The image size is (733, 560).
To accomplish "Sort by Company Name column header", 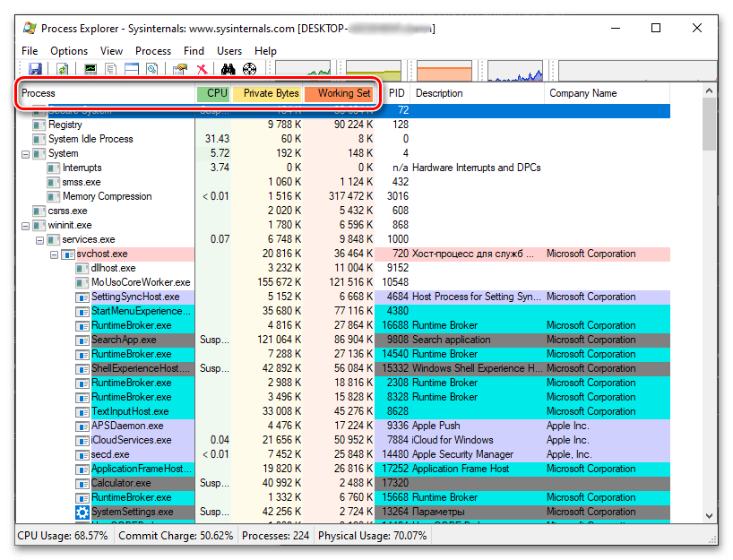I will coord(582,93).
